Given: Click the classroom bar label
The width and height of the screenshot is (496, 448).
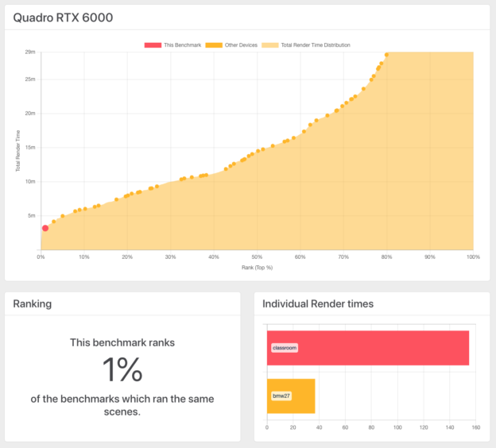Looking at the screenshot, I should coord(284,348).
